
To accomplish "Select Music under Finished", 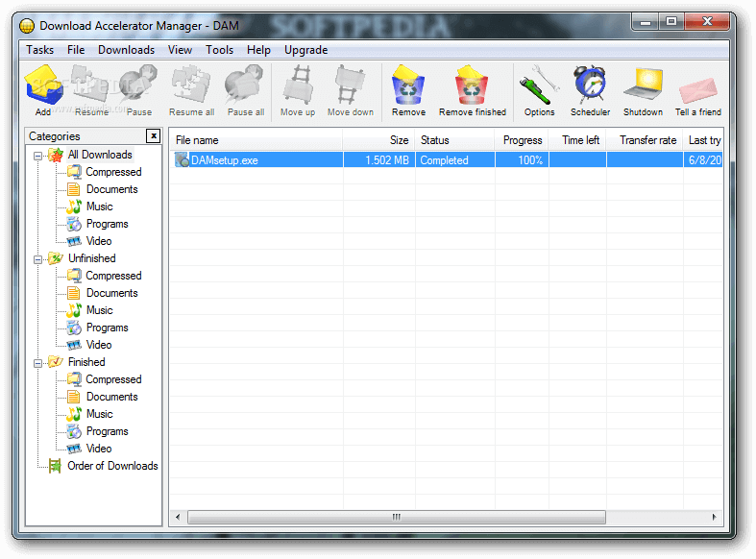I will tap(99, 414).
